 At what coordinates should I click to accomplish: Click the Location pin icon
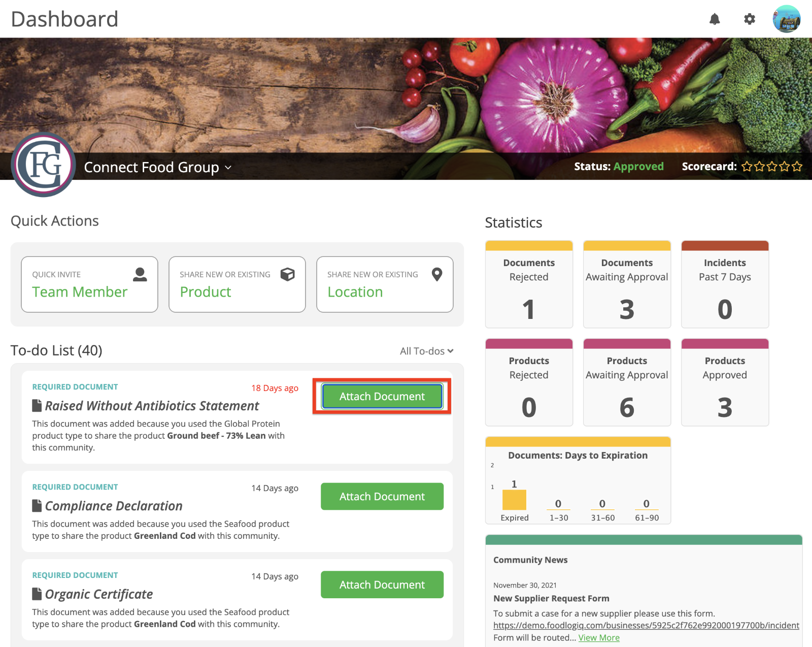click(x=437, y=275)
